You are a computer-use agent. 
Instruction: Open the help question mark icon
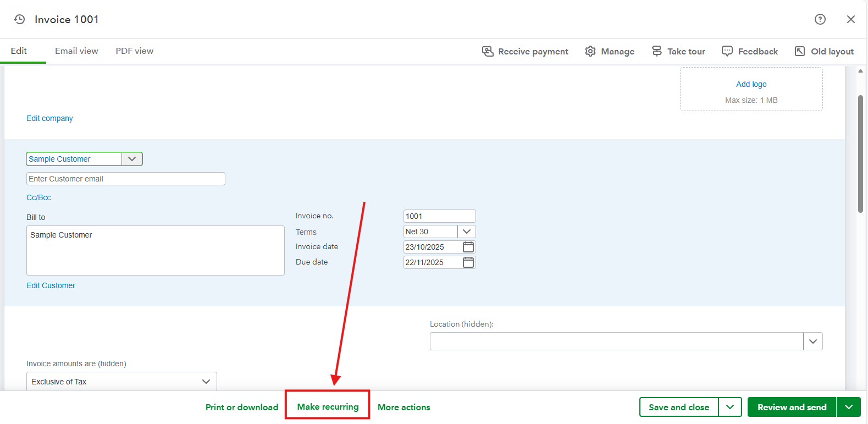tap(820, 19)
